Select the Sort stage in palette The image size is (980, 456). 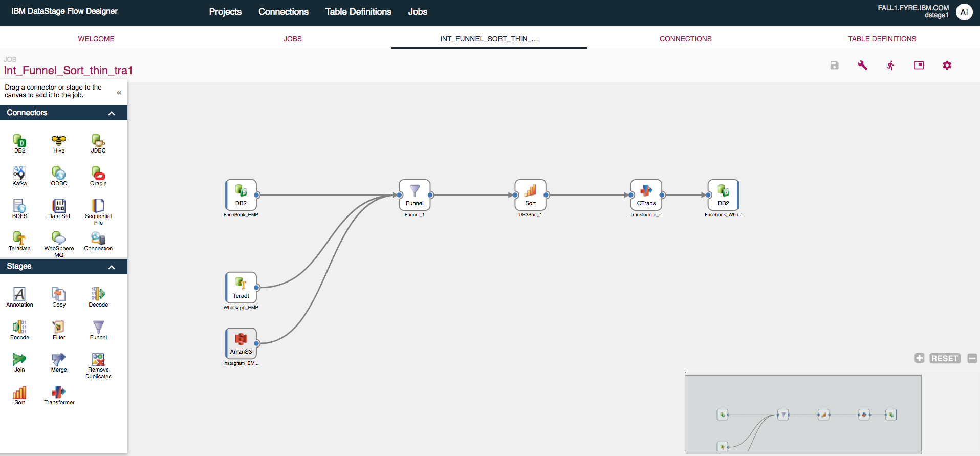19,393
